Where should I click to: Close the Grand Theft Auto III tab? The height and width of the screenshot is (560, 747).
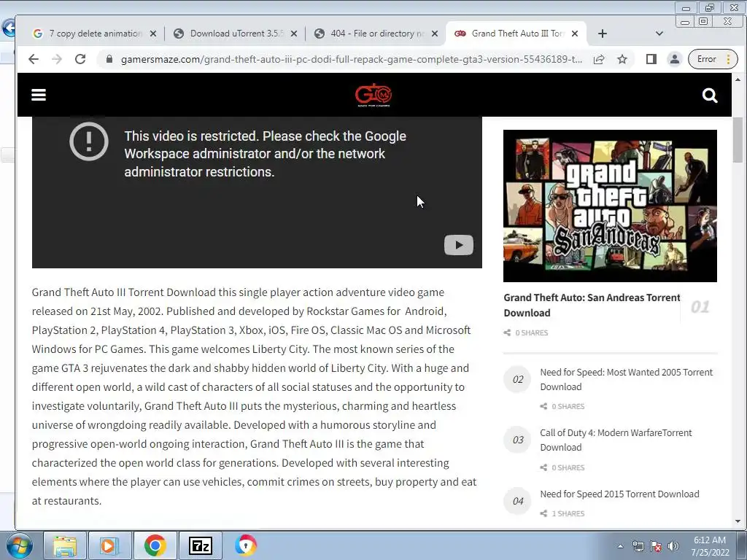click(x=575, y=34)
